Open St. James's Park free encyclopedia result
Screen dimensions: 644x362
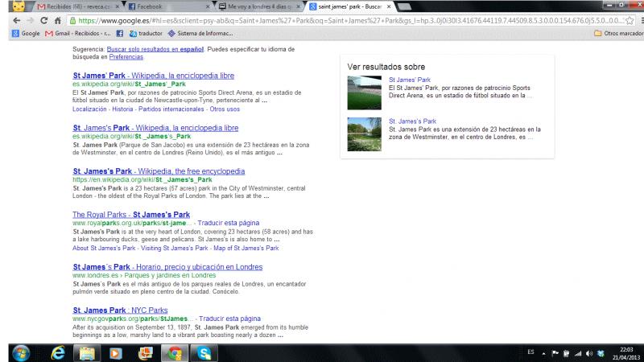pos(159,171)
